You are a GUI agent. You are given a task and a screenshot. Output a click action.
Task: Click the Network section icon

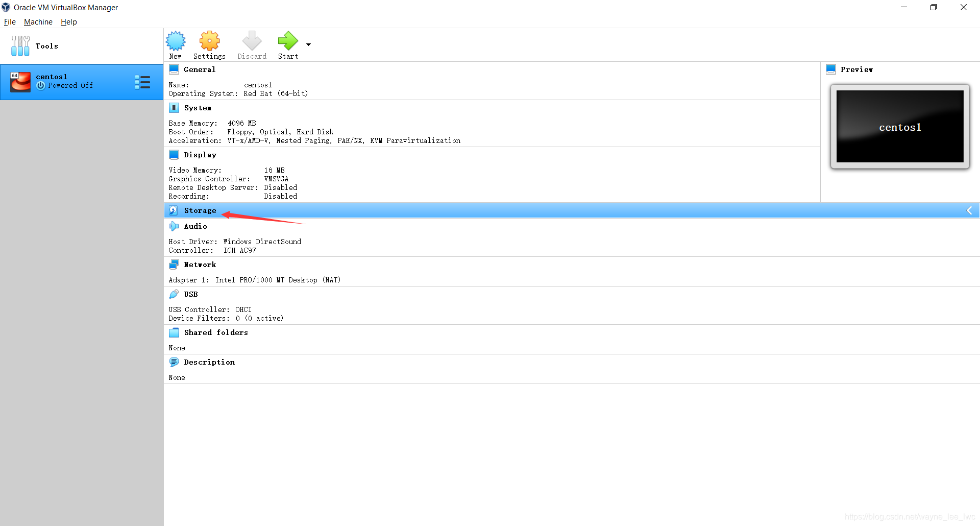point(174,265)
